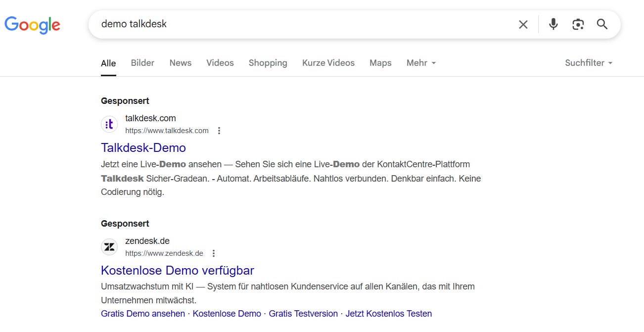Expand the Suchfilter dropdown

(x=589, y=63)
